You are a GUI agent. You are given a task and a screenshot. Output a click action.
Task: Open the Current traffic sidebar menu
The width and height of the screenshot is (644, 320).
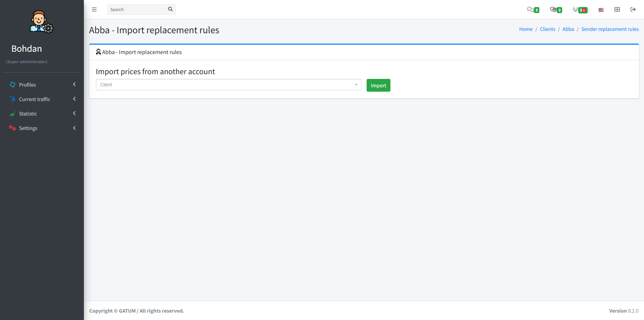tap(35, 99)
